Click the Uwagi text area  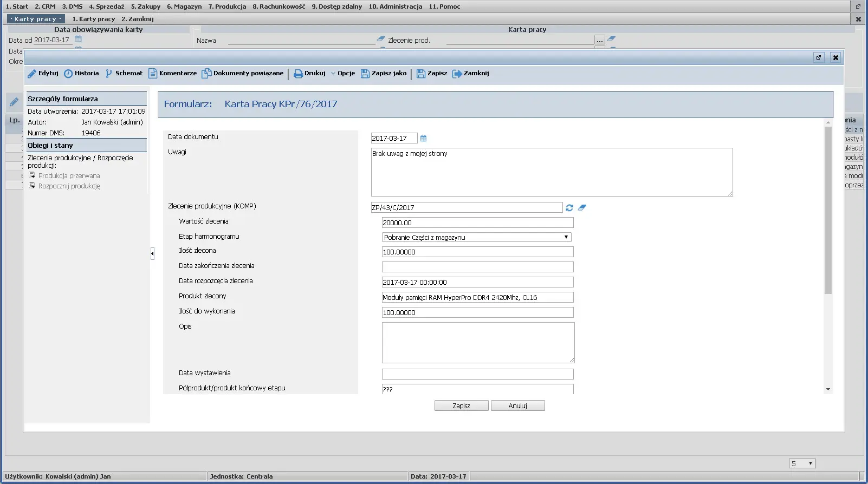click(x=551, y=172)
